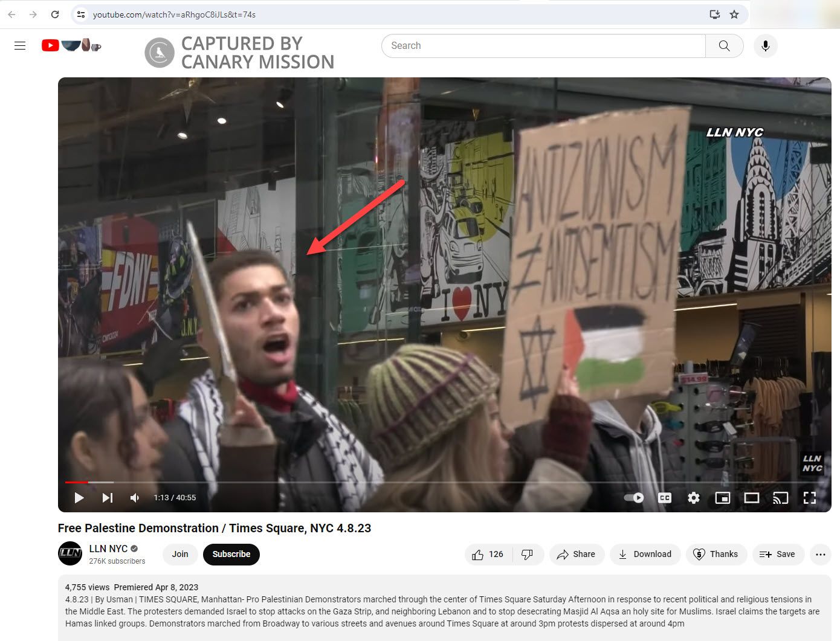Open the YouTube hamburger guide menu
This screenshot has width=840, height=641.
pos(20,45)
